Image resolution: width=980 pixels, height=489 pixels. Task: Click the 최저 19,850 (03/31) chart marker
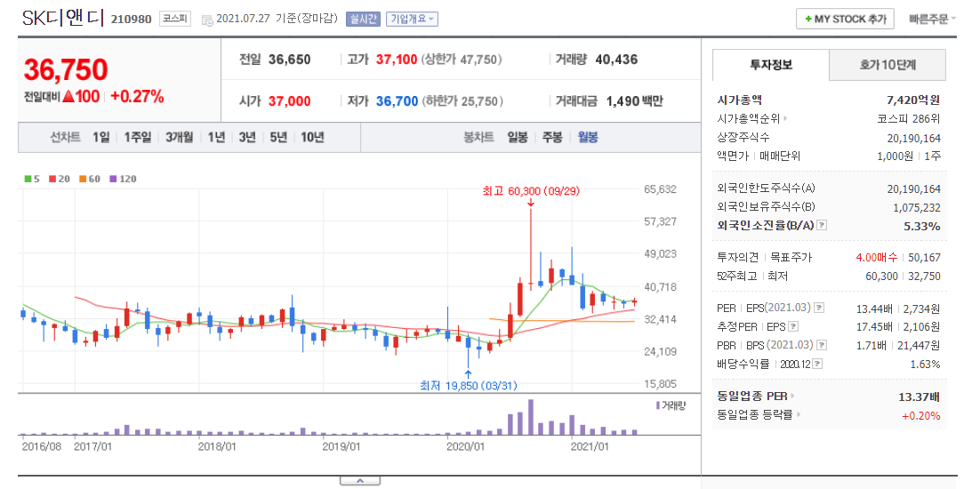pos(469,385)
